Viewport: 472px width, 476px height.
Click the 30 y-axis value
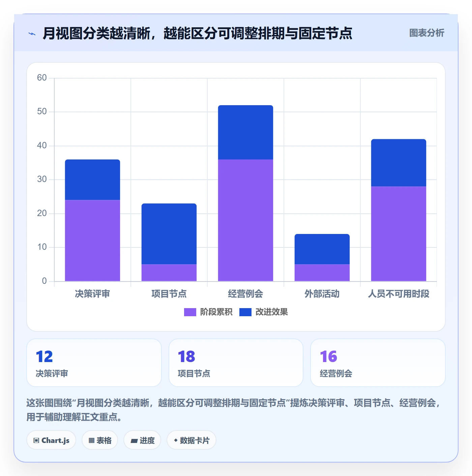(42, 179)
